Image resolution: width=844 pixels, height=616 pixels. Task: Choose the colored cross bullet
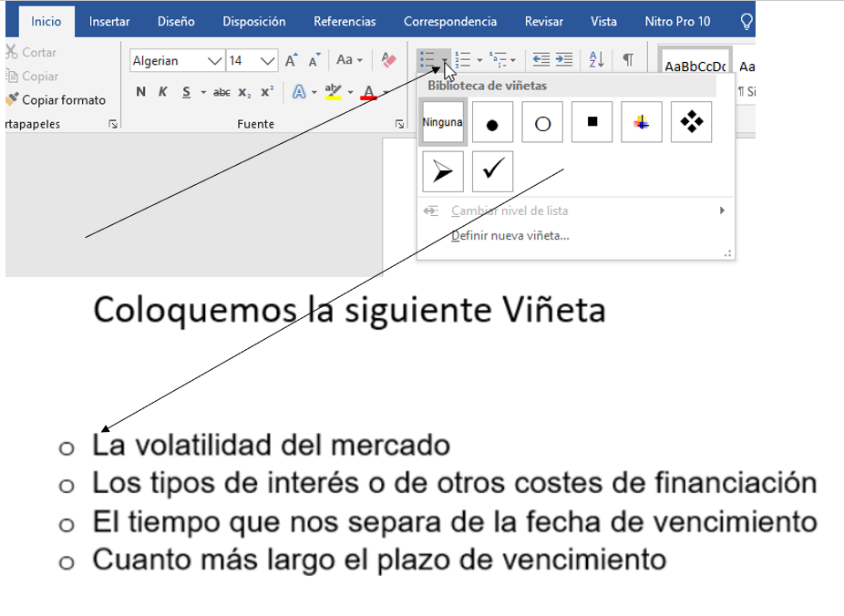642,122
